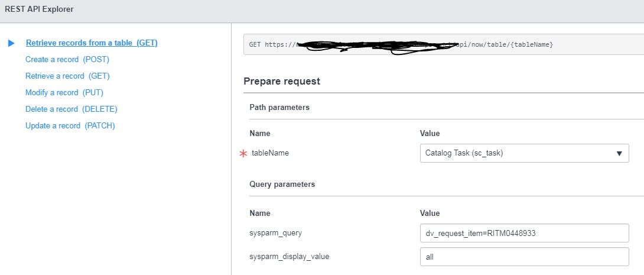This screenshot has height=275, width=644.
Task: Select Retrieve records from a table (GET)
Action: (92, 43)
